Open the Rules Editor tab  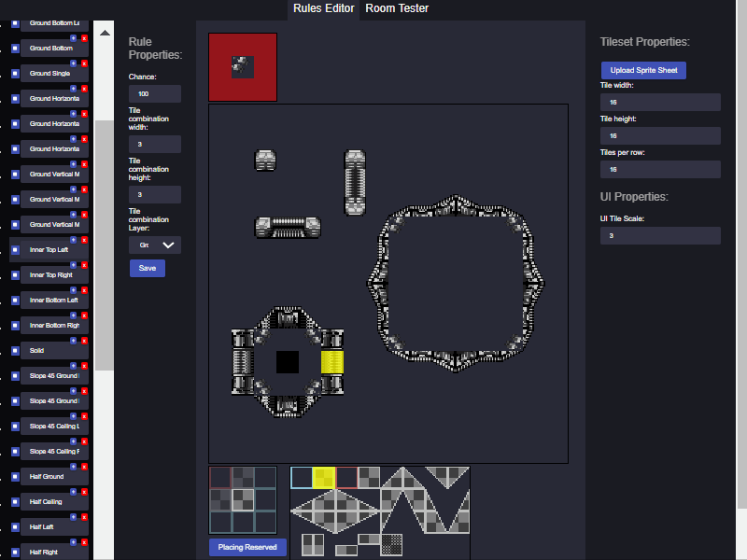323,8
